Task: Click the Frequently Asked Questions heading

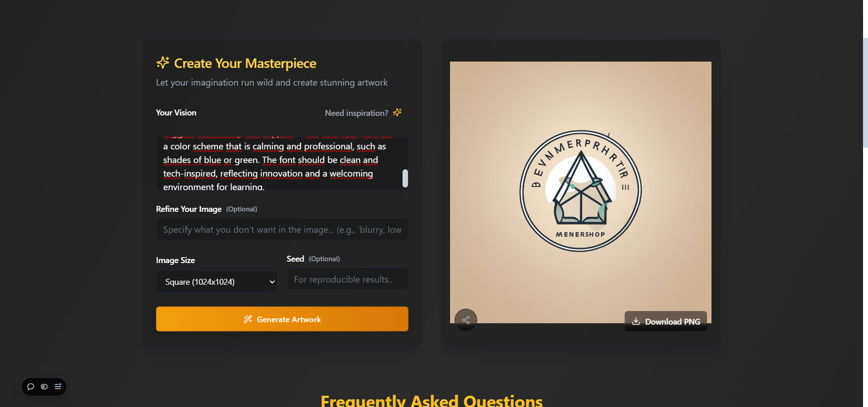Action: click(432, 401)
